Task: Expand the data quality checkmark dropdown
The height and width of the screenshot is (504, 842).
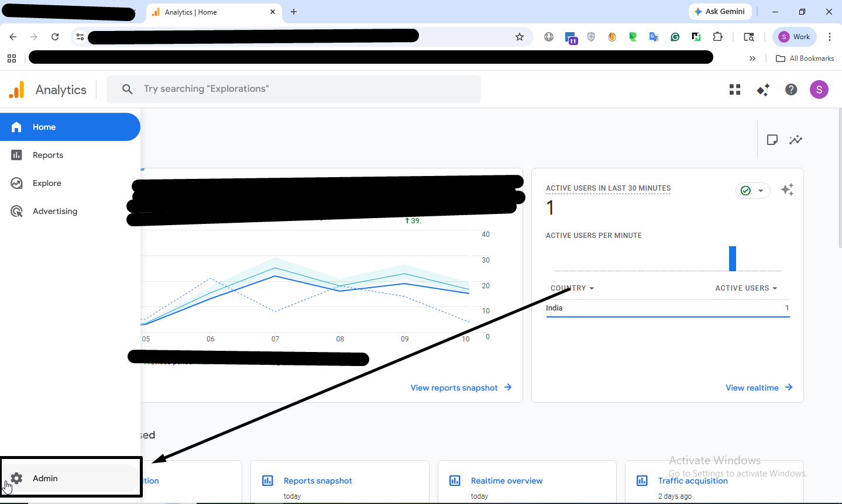Action: tap(753, 191)
